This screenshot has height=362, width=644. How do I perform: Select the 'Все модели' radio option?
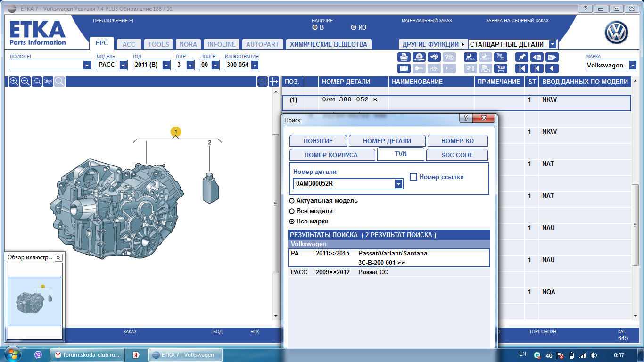(x=292, y=211)
